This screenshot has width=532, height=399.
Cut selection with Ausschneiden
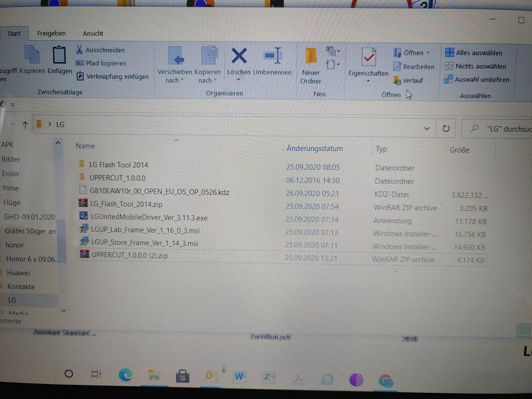tap(100, 50)
